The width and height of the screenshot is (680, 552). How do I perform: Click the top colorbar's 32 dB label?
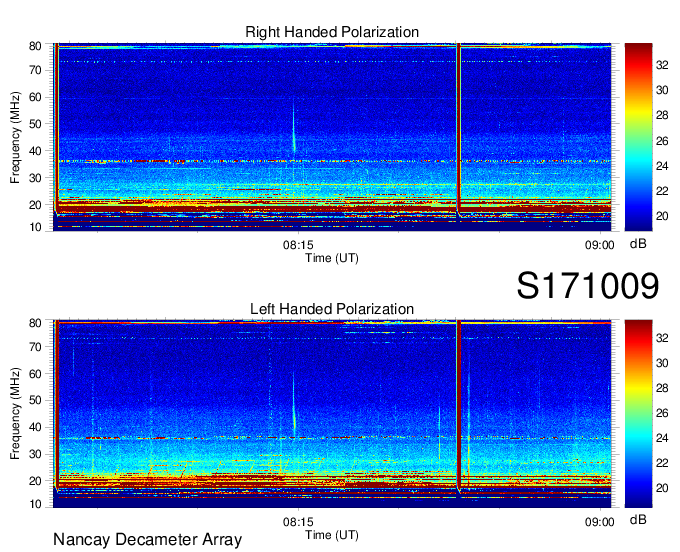click(662, 65)
